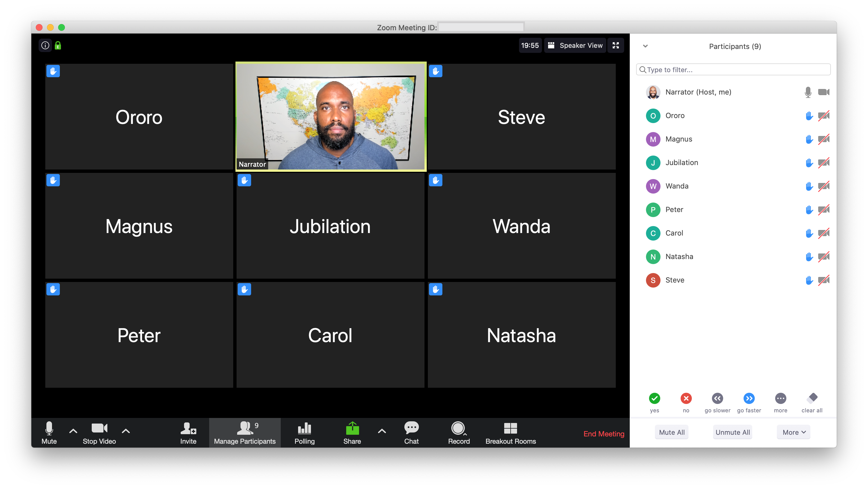Click Manage Participants tab
The image size is (868, 489).
244,434
